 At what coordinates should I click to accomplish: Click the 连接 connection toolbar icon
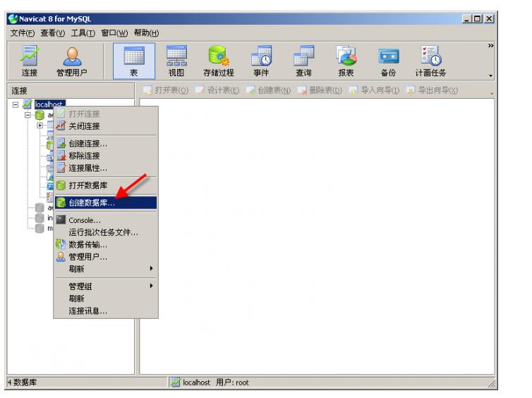pos(30,61)
